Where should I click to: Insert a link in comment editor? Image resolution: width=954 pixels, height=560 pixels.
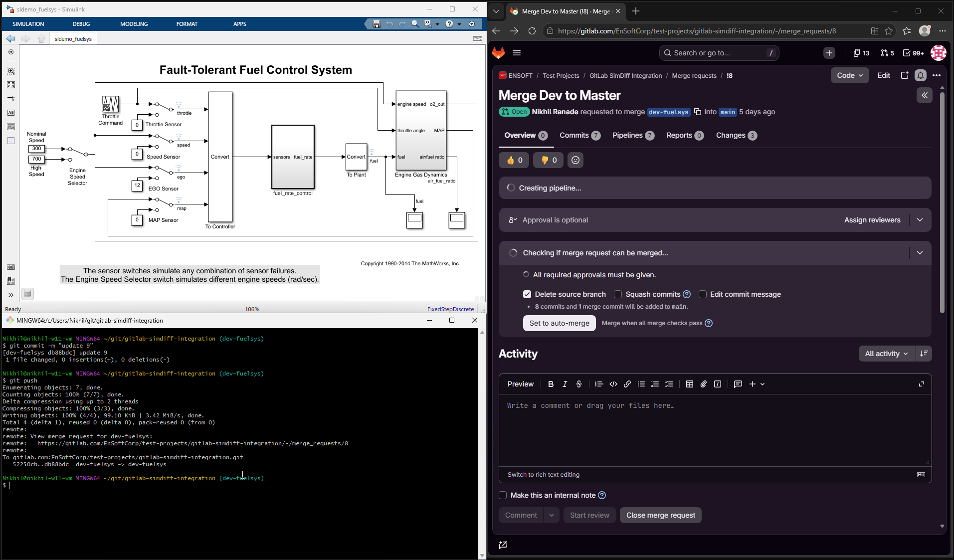(x=627, y=384)
